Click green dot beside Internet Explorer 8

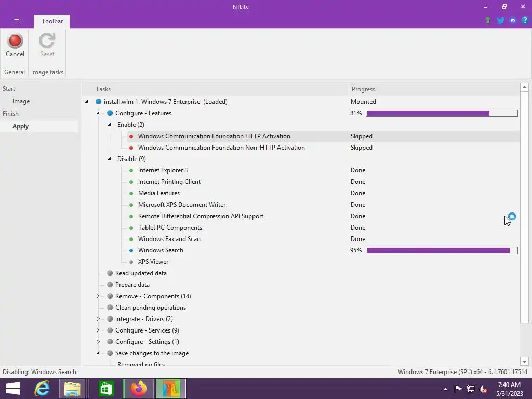pyautogui.click(x=131, y=170)
